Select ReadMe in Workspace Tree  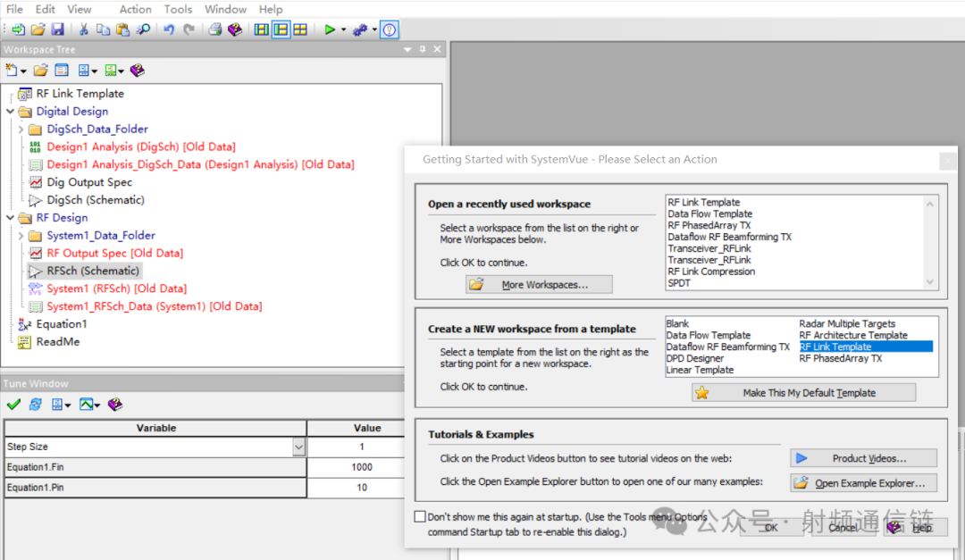click(x=58, y=341)
